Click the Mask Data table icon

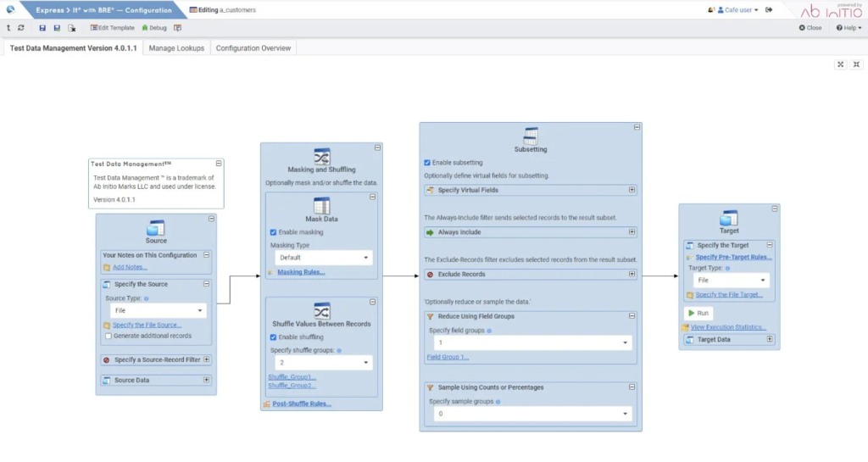click(x=321, y=206)
